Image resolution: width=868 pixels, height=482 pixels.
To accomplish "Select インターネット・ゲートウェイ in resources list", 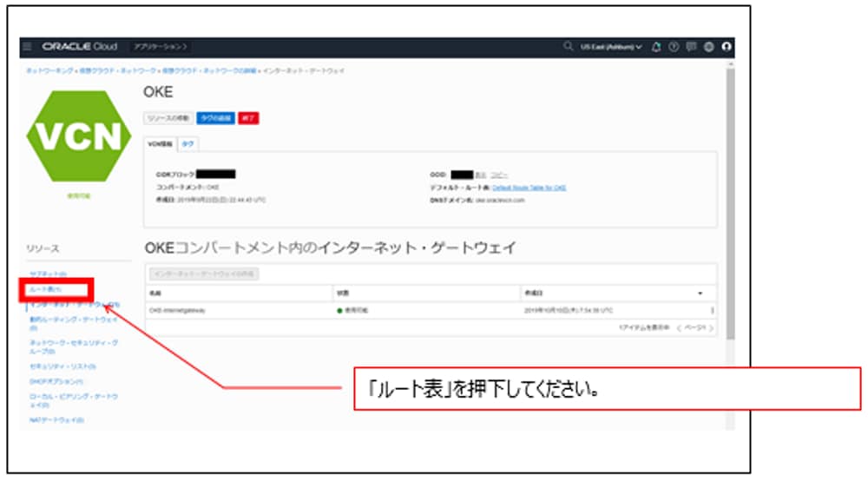I will click(75, 304).
